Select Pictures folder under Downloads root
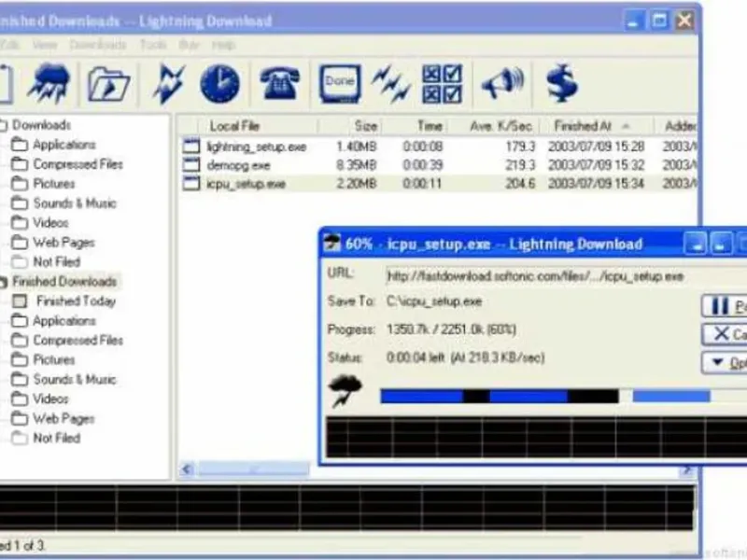747x560 pixels. coord(54,183)
